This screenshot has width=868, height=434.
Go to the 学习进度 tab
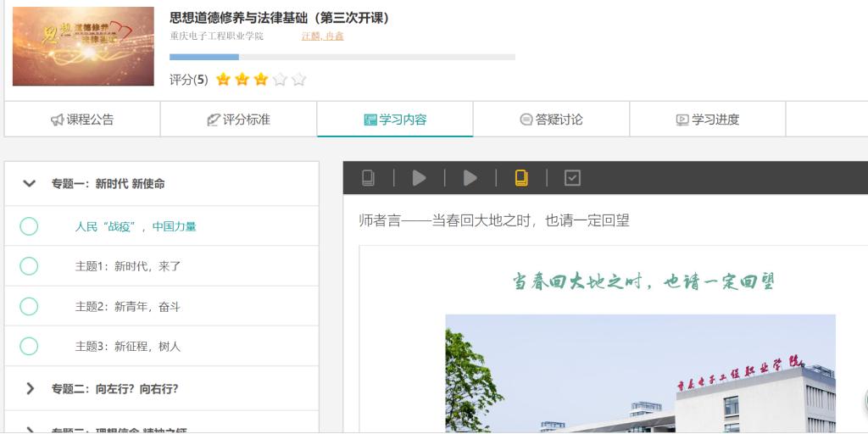point(707,120)
